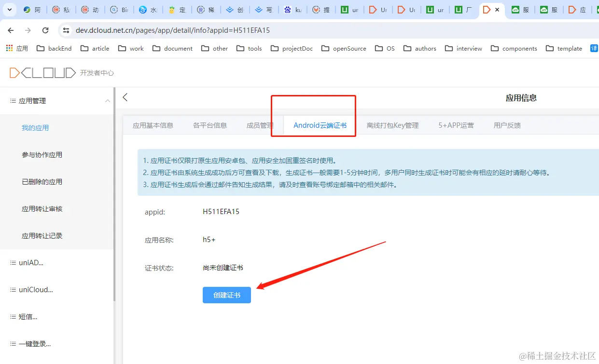
Task: Click the sidebar vertical scrollbar
Action: [x=114, y=194]
